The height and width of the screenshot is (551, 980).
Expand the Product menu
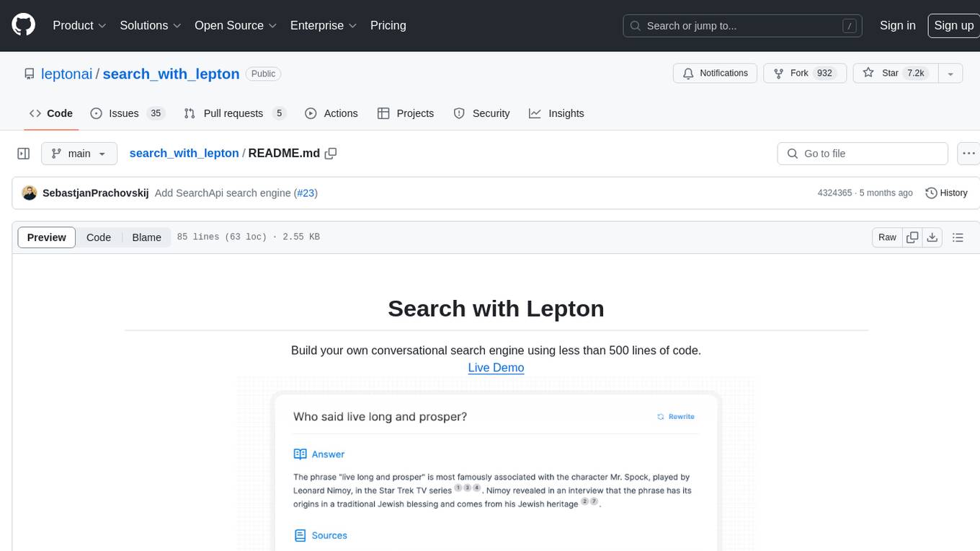[x=79, y=25]
